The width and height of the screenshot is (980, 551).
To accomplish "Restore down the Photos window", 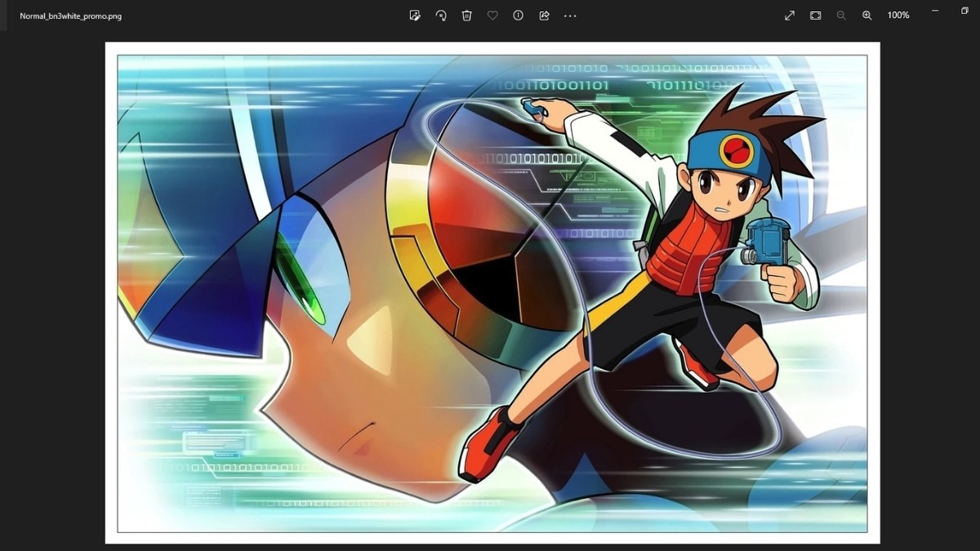I will [x=964, y=11].
